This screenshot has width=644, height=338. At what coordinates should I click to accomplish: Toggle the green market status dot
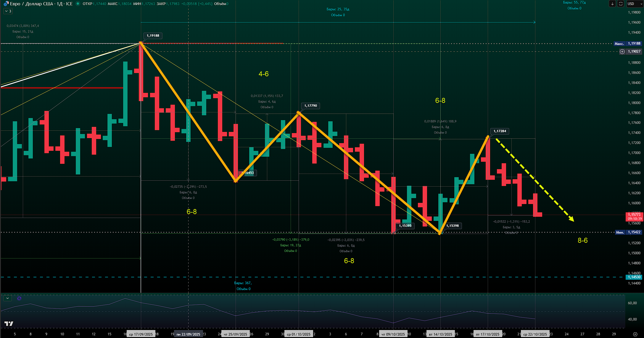(78, 4)
